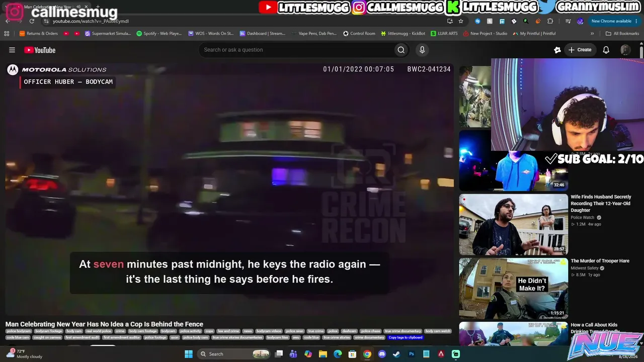Open Chrome extensions puzzle icon
The width and height of the screenshot is (644, 362).
click(550, 21)
